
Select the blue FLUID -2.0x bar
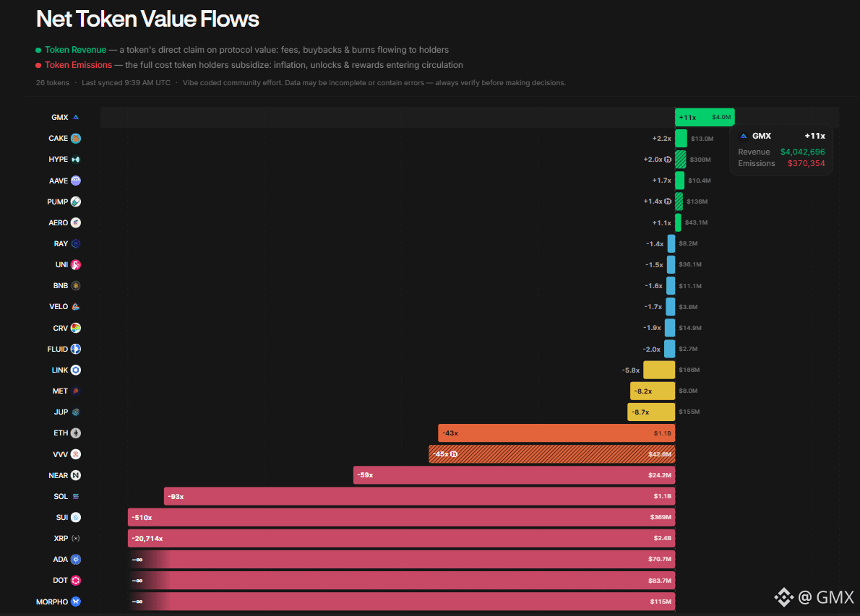[670, 349]
